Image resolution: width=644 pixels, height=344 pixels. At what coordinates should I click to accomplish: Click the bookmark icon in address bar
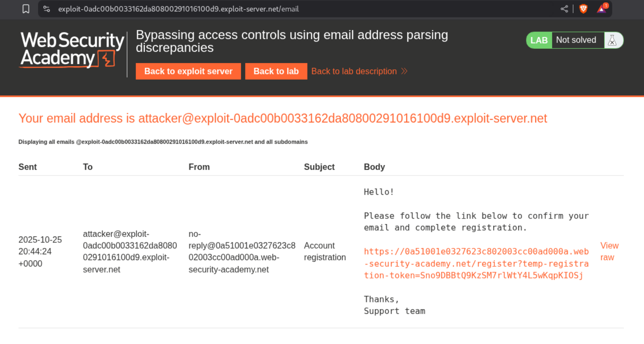(26, 9)
